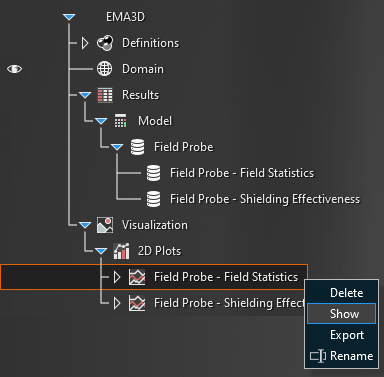Click the 2D Plots chart icon

[121, 251]
